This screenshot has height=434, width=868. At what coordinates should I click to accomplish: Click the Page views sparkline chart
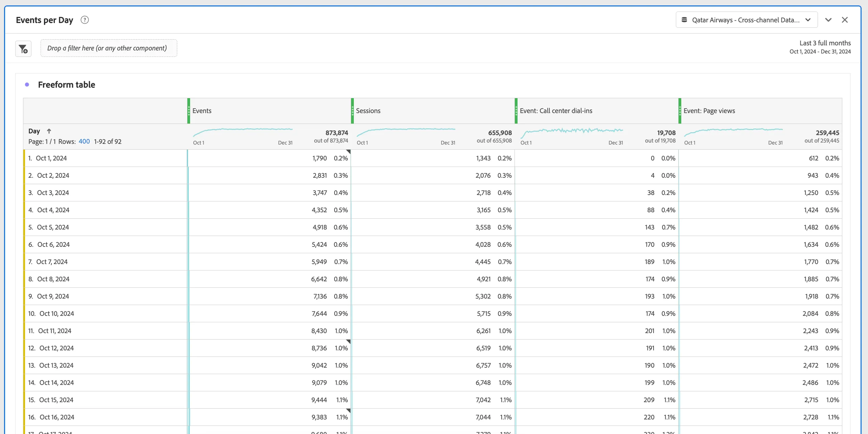[733, 132]
